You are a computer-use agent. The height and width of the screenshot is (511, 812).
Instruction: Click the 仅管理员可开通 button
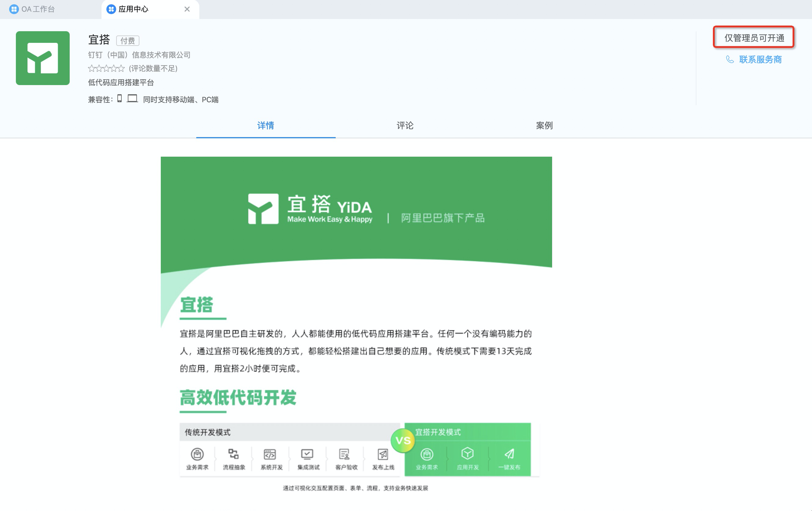coord(754,37)
